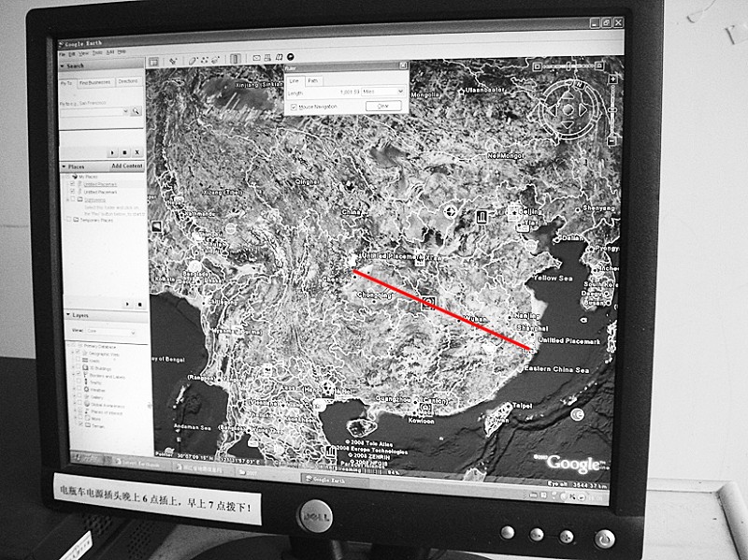Expand the Sightseeing folder tree node

[67, 200]
